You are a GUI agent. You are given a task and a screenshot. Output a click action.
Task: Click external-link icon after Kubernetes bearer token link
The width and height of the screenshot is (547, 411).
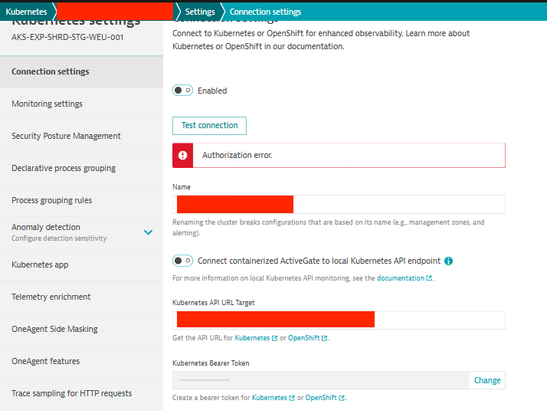pyautogui.click(x=292, y=398)
